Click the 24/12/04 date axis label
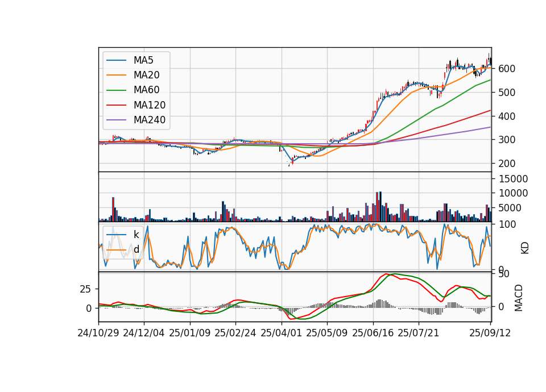 [x=144, y=333]
